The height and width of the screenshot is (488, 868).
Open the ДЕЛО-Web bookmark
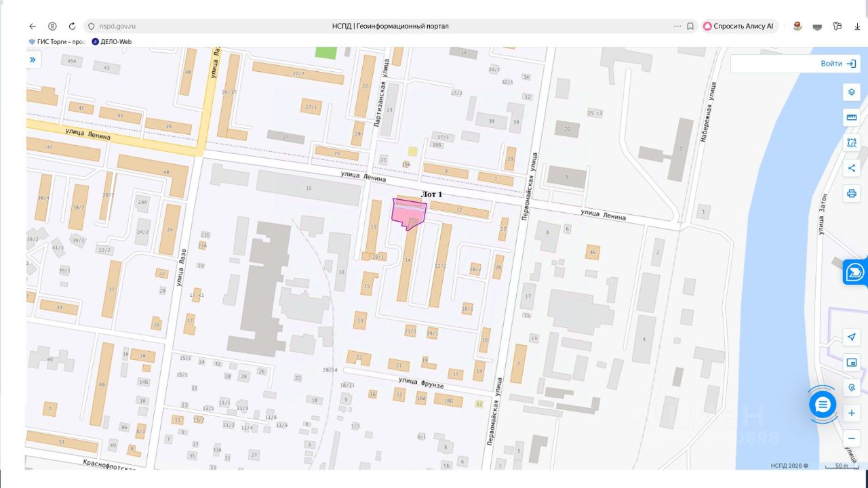pos(112,41)
